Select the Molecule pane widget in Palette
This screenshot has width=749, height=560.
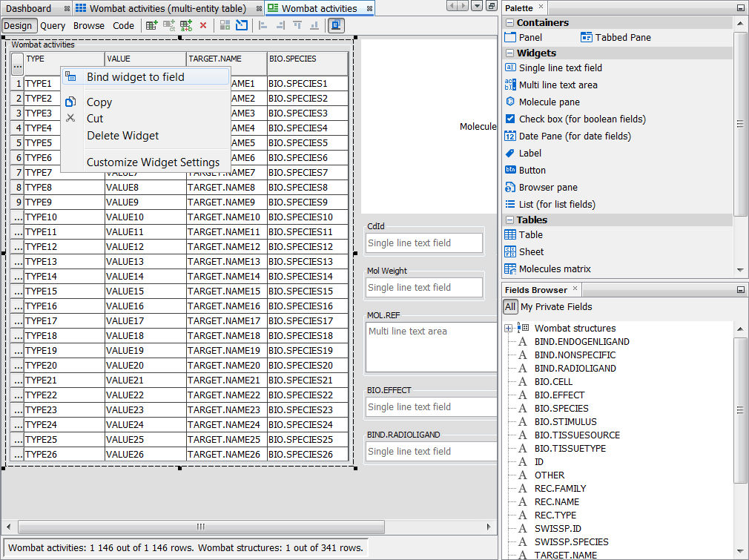pos(549,102)
